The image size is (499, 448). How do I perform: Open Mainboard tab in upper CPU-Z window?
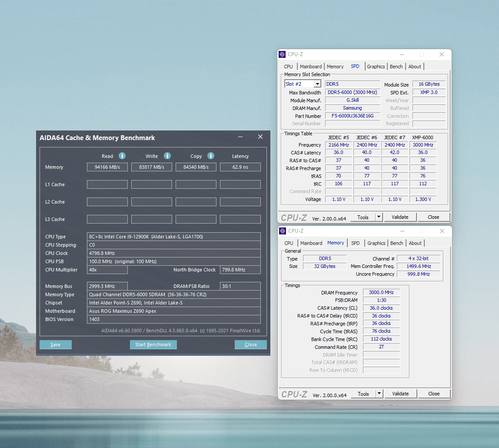311,67
